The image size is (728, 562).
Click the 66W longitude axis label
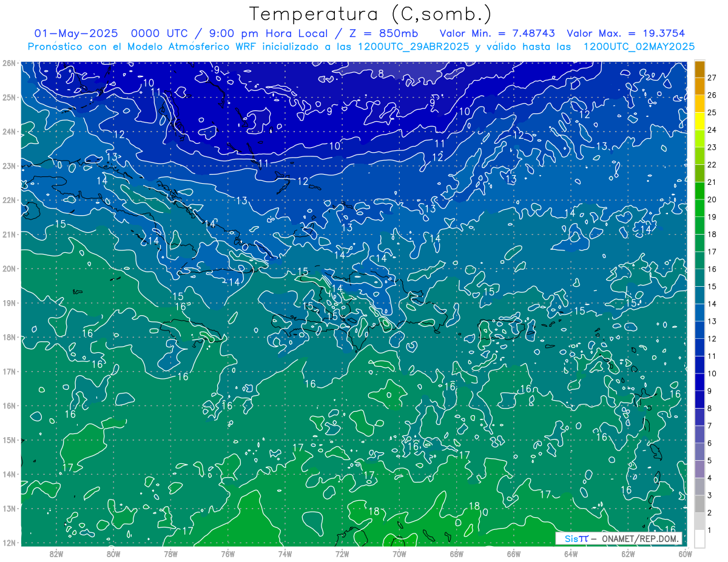[514, 554]
